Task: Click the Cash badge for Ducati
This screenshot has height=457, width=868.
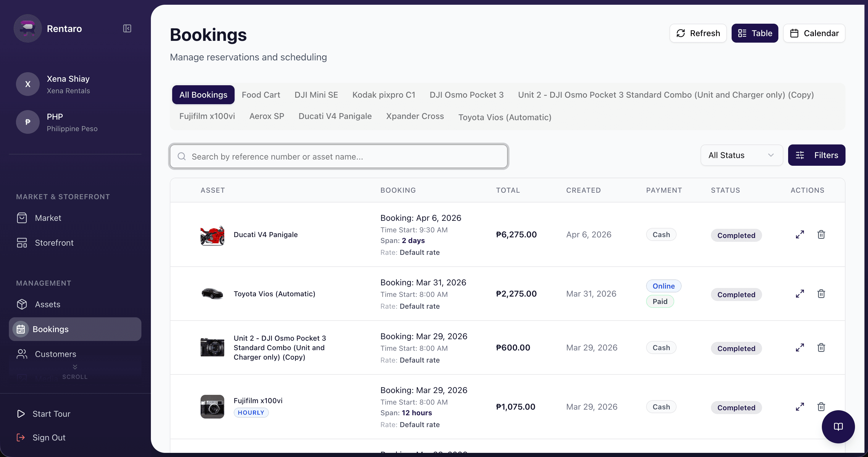Action: 661,234
